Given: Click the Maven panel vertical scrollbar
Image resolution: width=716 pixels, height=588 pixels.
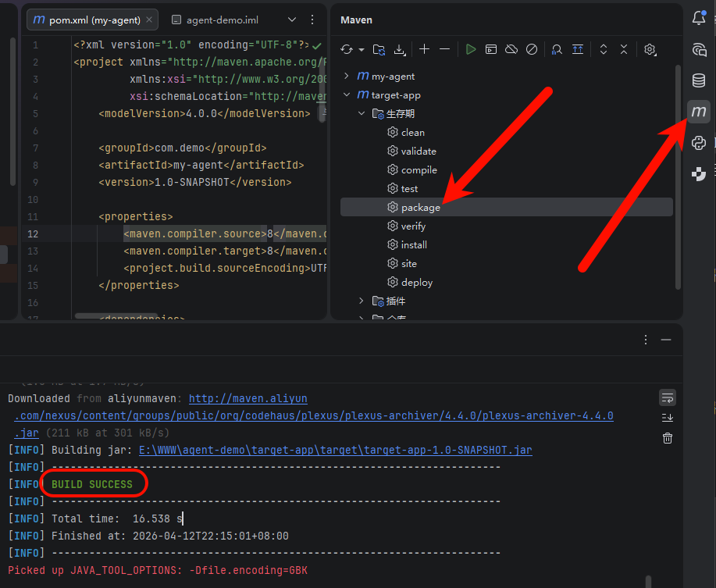Looking at the screenshot, I should (x=678, y=177).
